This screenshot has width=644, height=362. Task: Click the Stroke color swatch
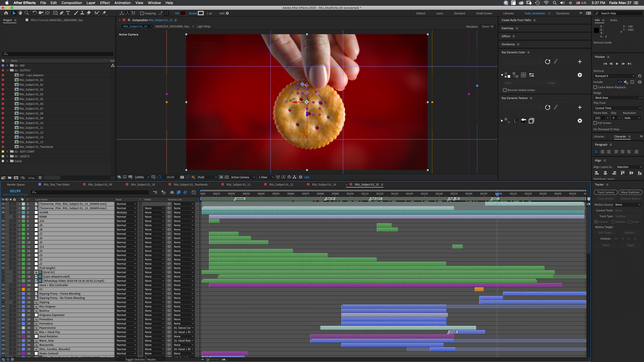tap(201, 13)
